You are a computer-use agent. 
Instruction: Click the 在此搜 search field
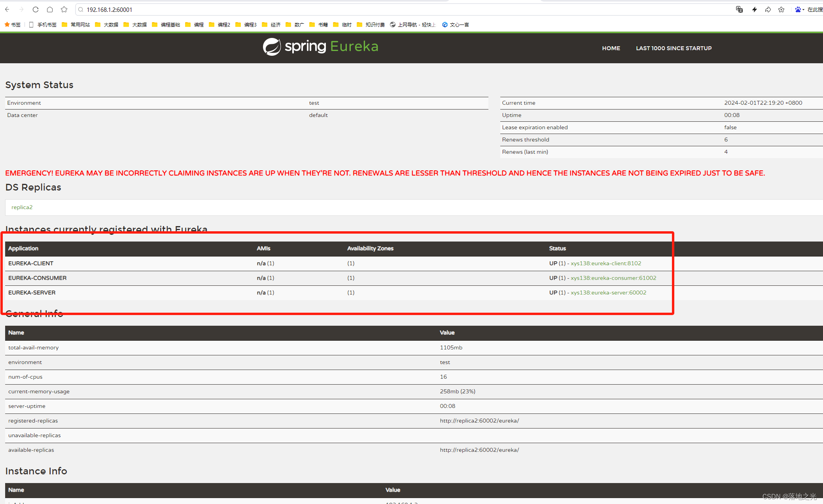pos(815,9)
